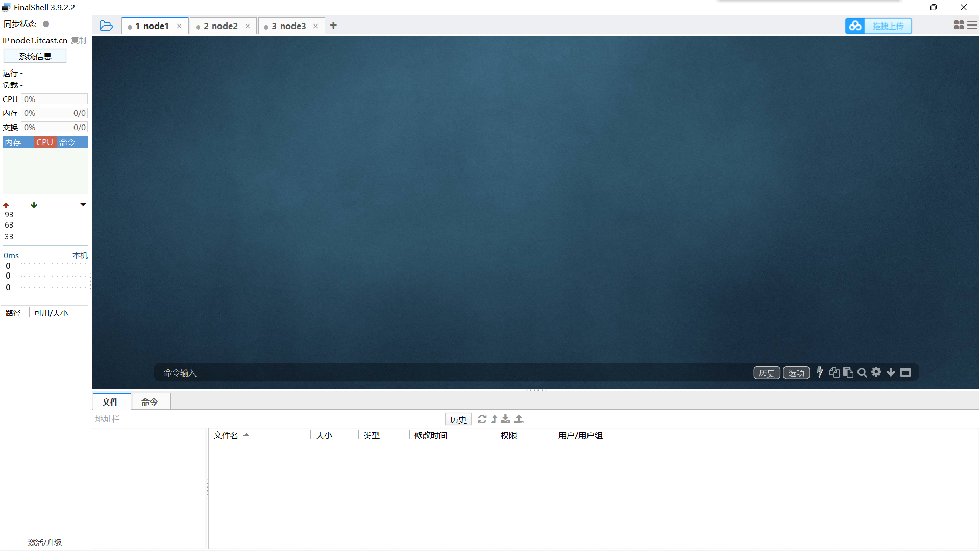Switch to the 命令 bottom tab
980x551 pixels.
pos(150,402)
